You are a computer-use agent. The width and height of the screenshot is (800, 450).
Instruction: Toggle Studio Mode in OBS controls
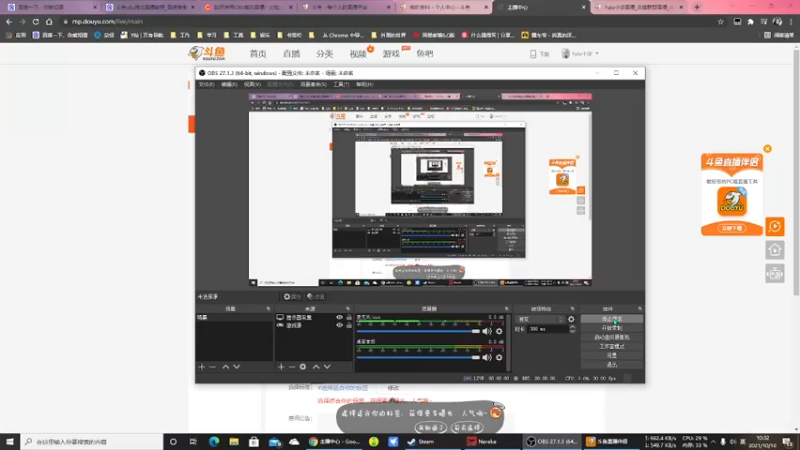[612, 346]
